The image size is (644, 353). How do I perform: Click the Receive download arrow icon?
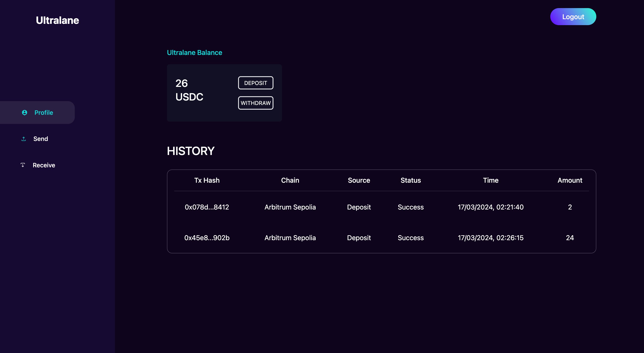(23, 165)
